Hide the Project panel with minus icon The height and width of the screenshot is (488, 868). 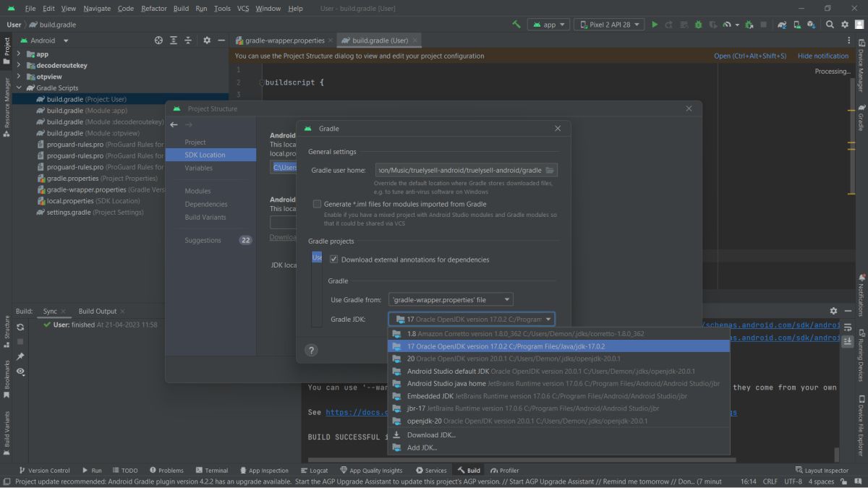point(221,40)
